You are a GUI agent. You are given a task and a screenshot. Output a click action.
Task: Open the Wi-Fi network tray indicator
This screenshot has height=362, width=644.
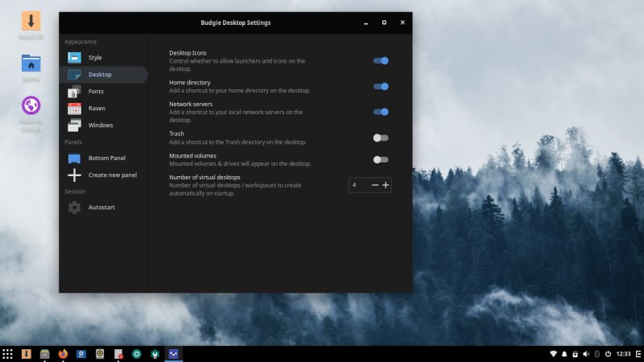(553, 354)
